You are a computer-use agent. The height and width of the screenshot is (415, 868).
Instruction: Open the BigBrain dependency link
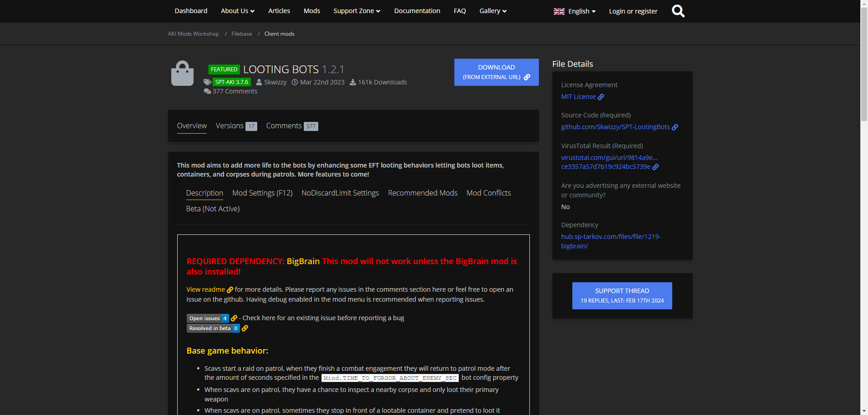pos(610,241)
